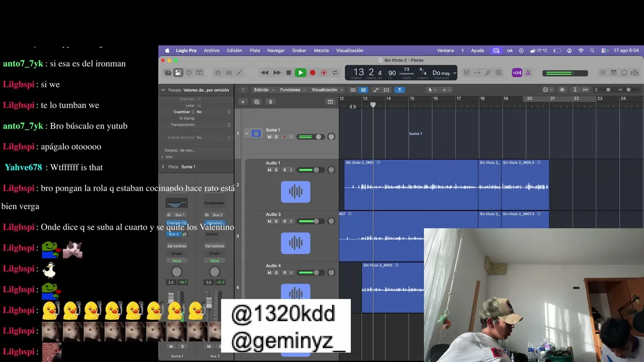Click the green Play button
The height and width of the screenshot is (362, 644).
(300, 73)
